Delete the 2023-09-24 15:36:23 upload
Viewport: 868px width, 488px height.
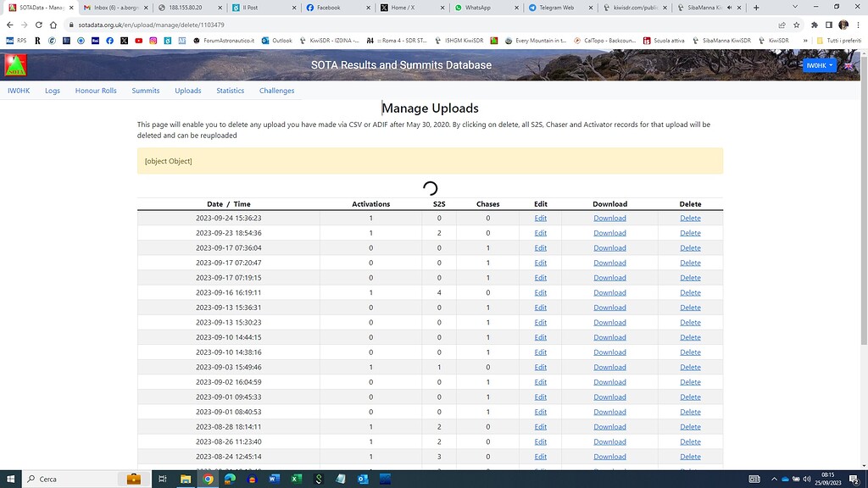690,218
